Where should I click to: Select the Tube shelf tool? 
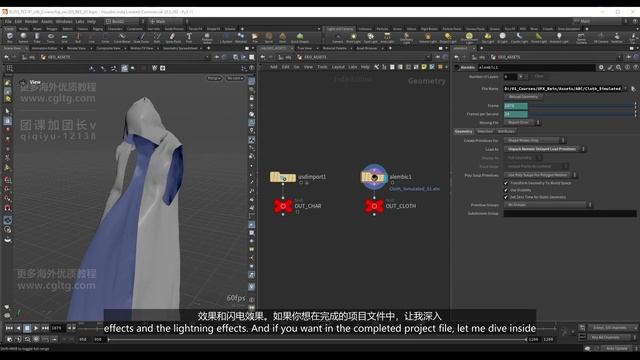[37, 38]
